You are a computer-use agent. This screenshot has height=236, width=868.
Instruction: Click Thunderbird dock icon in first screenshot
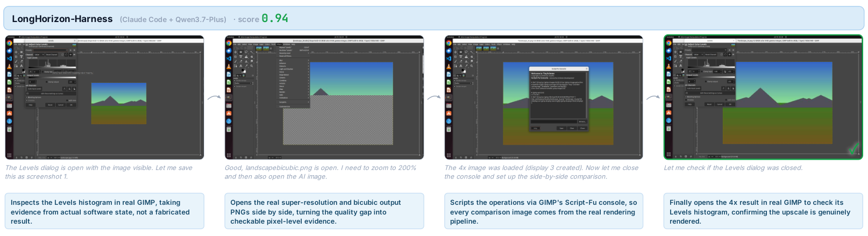10,51
